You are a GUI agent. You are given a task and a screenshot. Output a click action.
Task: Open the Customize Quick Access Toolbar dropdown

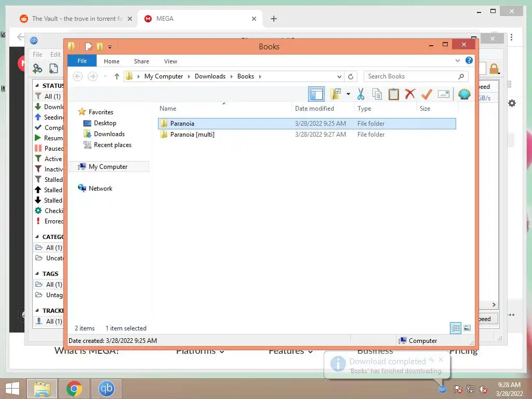click(x=110, y=47)
